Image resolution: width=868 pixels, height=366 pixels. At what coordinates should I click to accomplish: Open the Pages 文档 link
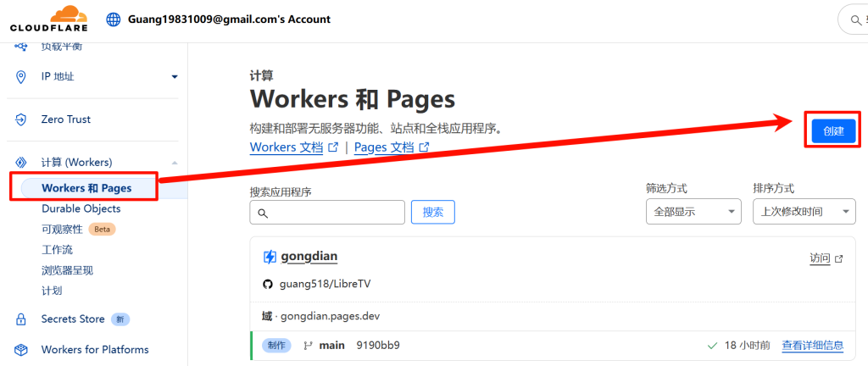point(384,147)
